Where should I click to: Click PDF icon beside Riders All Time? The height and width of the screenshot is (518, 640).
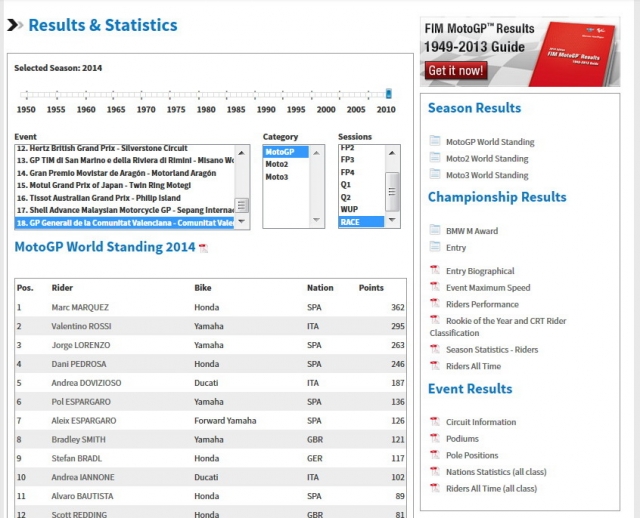[x=435, y=365]
